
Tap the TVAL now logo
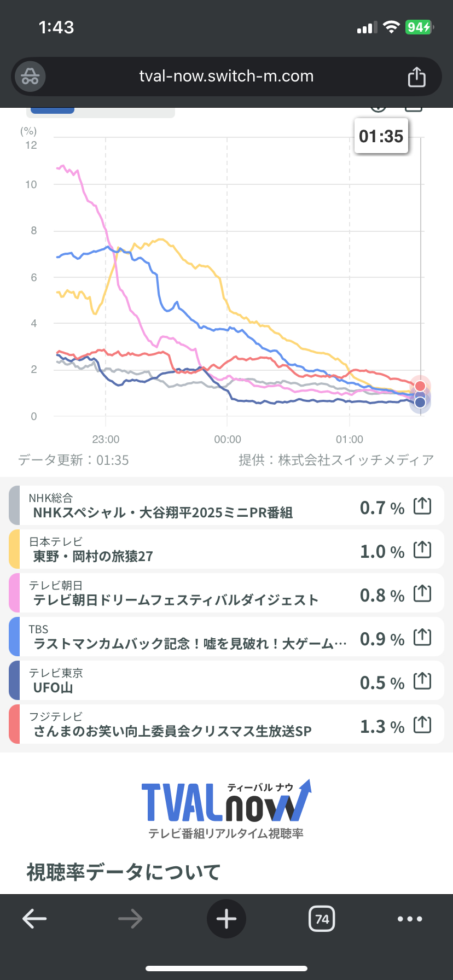226,803
